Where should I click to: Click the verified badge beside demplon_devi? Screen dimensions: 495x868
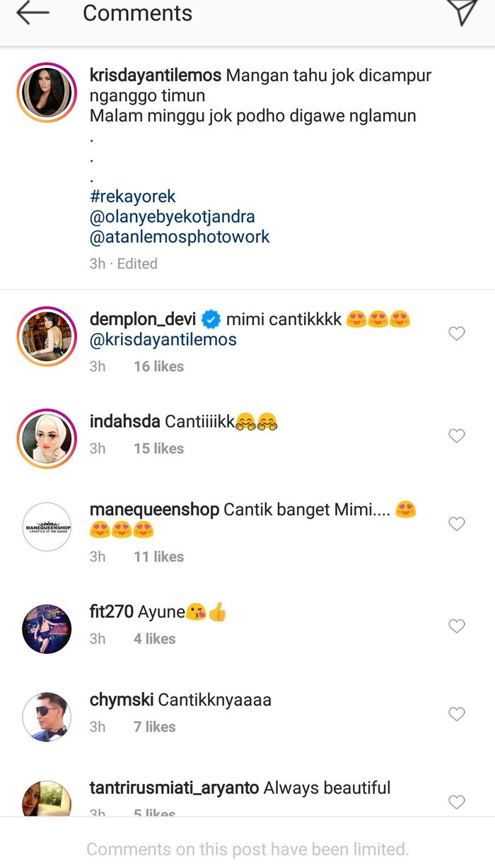[x=210, y=318]
